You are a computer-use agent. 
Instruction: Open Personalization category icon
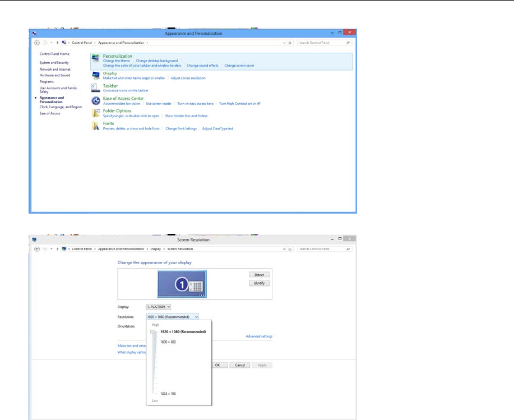[95, 58]
